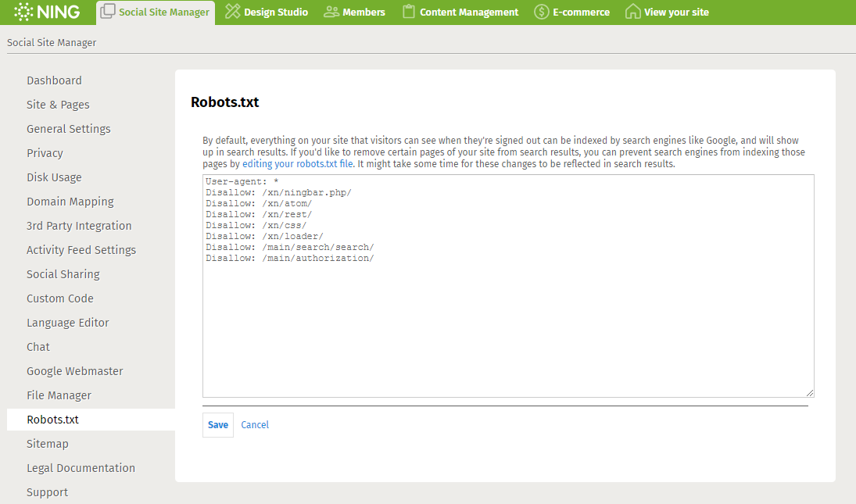The width and height of the screenshot is (856, 504).
Task: Open Custom Code page
Action: [x=60, y=298]
